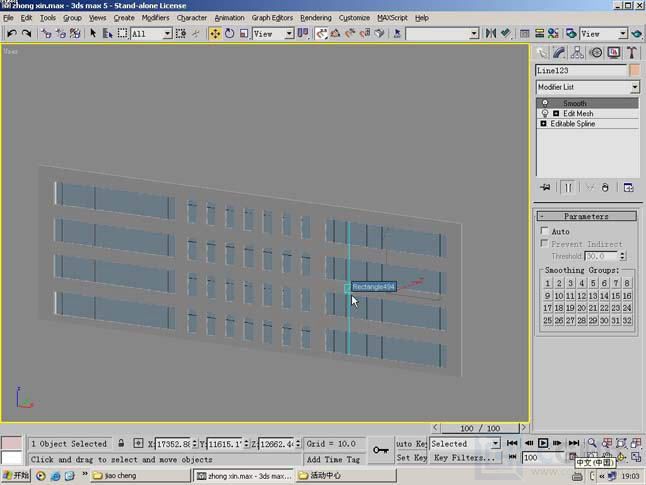Open the Customize menu
The image size is (646, 485).
click(x=354, y=18)
